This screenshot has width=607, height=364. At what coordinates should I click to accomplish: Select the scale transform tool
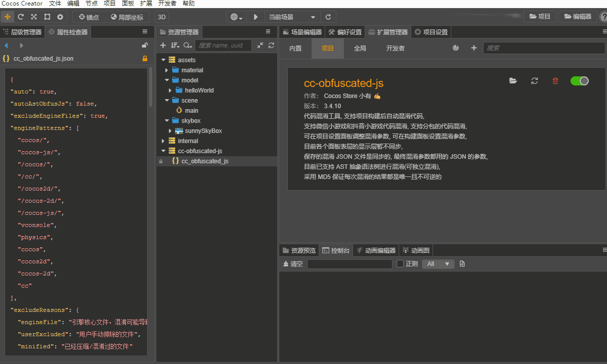tap(34, 17)
